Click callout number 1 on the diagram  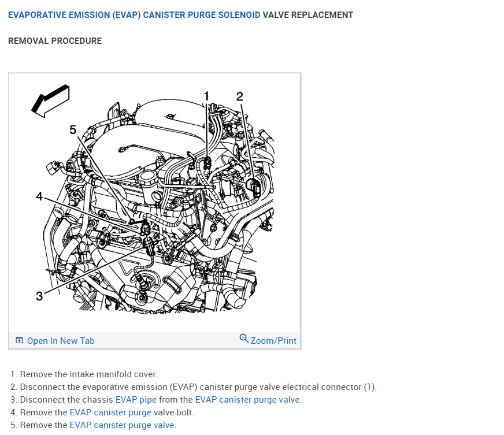tap(207, 96)
